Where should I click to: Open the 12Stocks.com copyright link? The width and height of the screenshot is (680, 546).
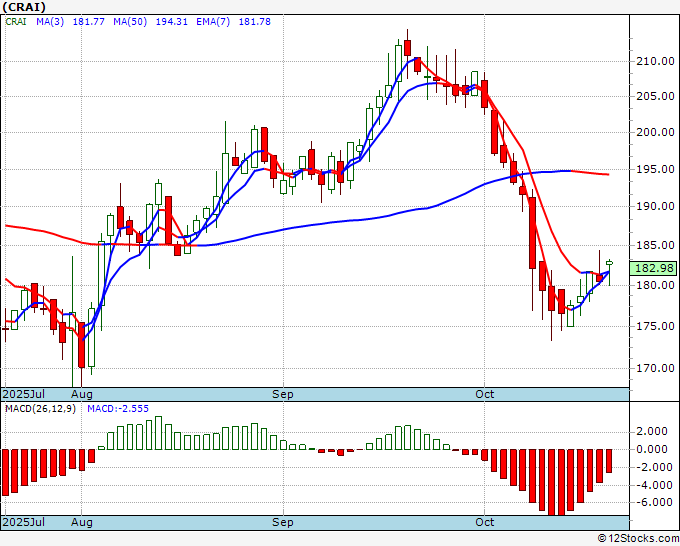point(638,539)
